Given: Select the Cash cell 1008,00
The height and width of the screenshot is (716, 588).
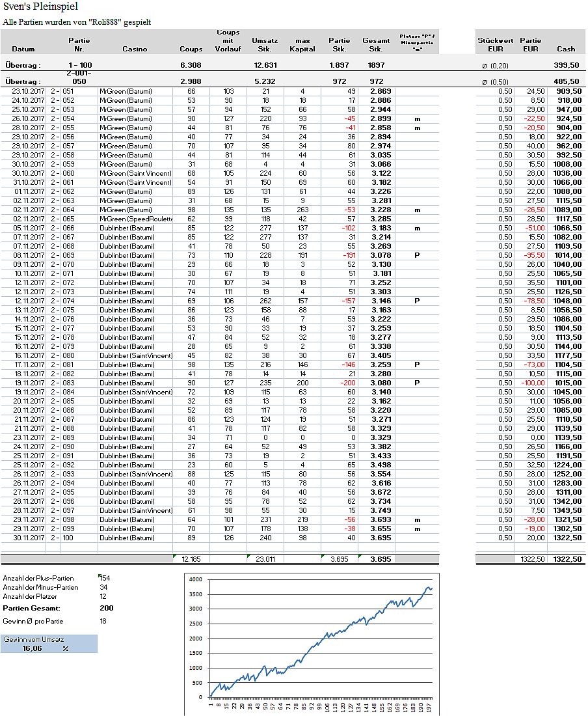Looking at the screenshot, I should coord(568,165).
